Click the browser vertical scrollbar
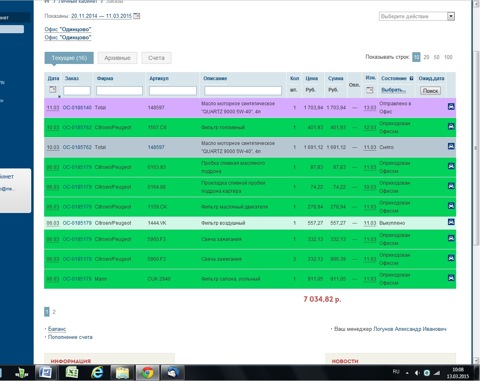Screen dimensions: 480x381 (476, 148)
